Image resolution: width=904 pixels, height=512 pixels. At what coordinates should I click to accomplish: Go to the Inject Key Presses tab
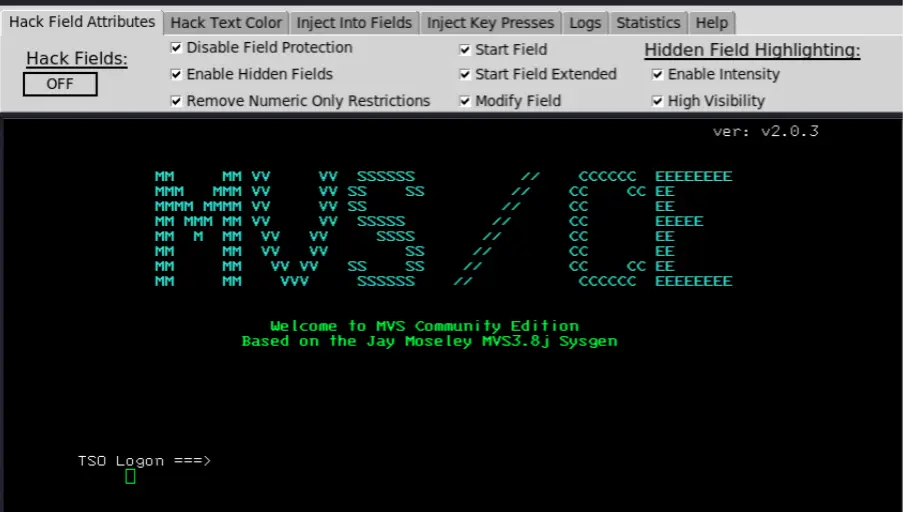[x=490, y=23]
